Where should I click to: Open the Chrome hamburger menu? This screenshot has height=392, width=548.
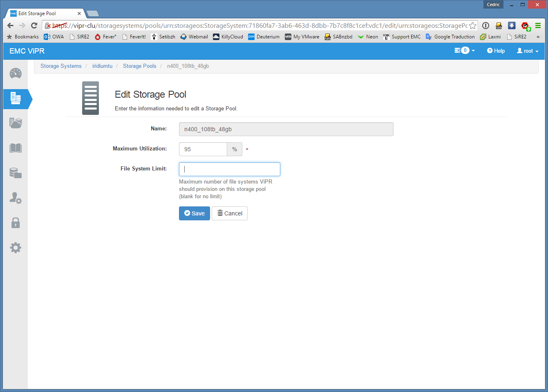pyautogui.click(x=538, y=26)
